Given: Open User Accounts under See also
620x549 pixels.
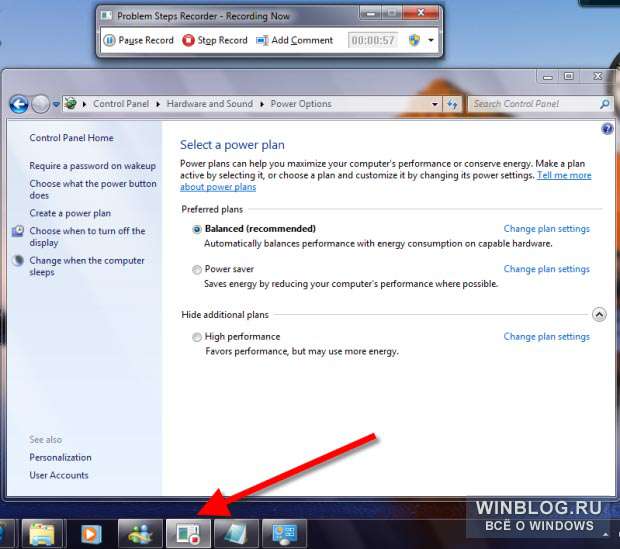Looking at the screenshot, I should (59, 475).
